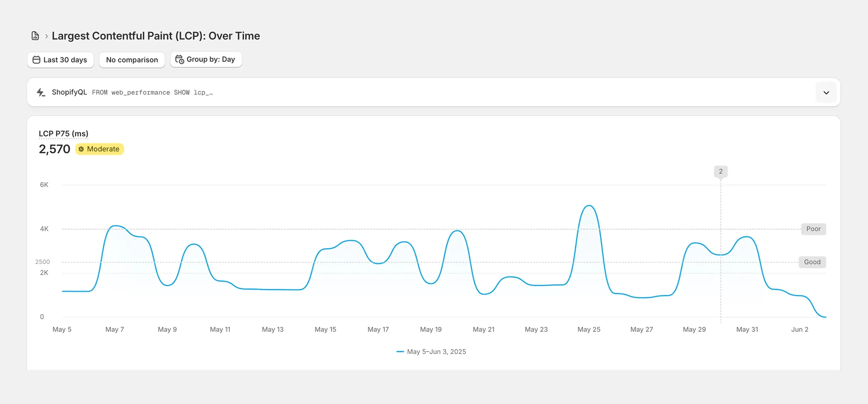868x404 pixels.
Task: Toggle the Poor threshold label visibility
Action: coord(813,229)
